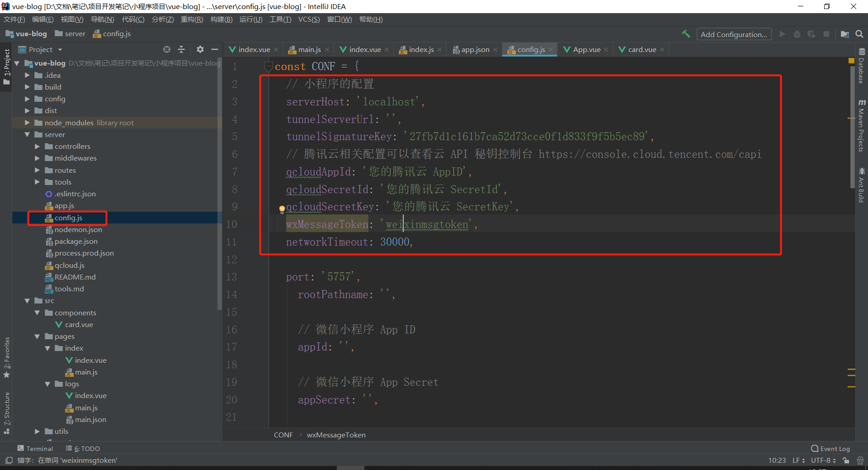The image size is (868, 470).
Task: Open the Project view dropdown
Action: (60, 50)
